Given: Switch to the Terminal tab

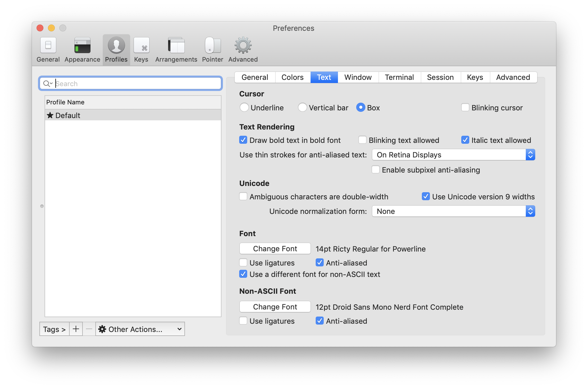Looking at the screenshot, I should 399,77.
